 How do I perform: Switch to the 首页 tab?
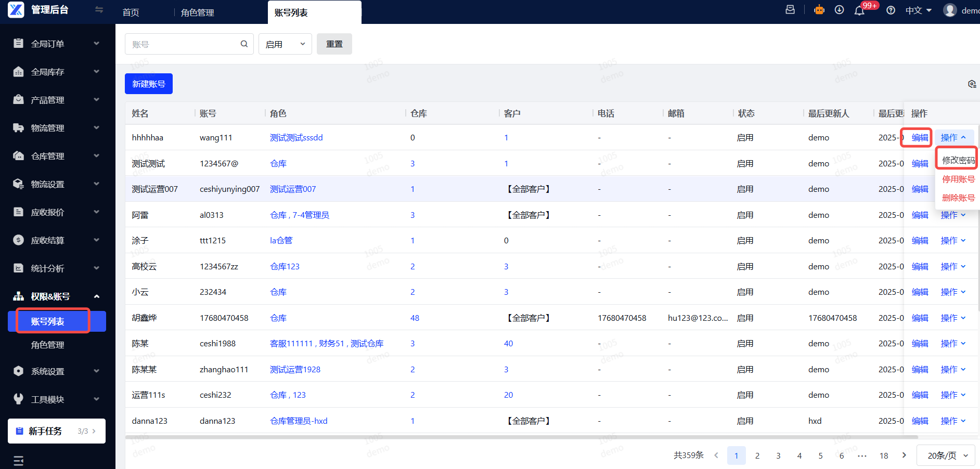coord(131,12)
